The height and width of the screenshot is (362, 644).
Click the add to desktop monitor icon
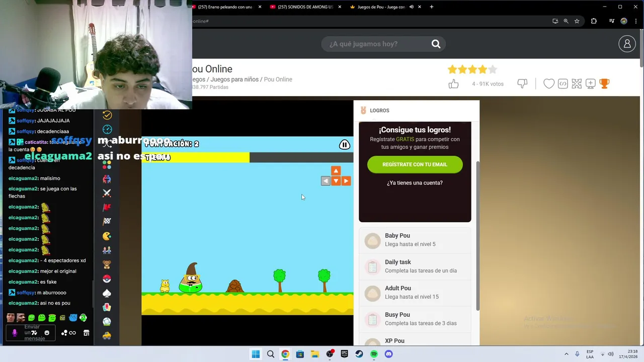point(591,84)
